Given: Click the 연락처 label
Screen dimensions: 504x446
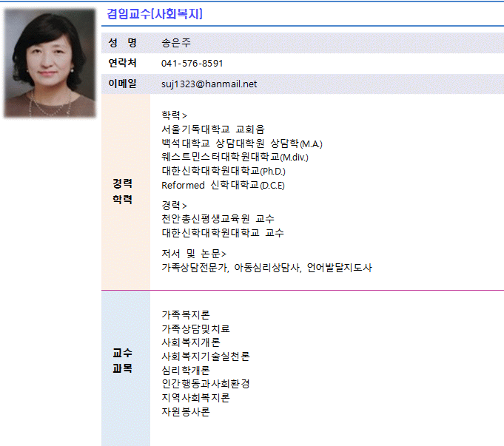Looking at the screenshot, I should point(122,63).
